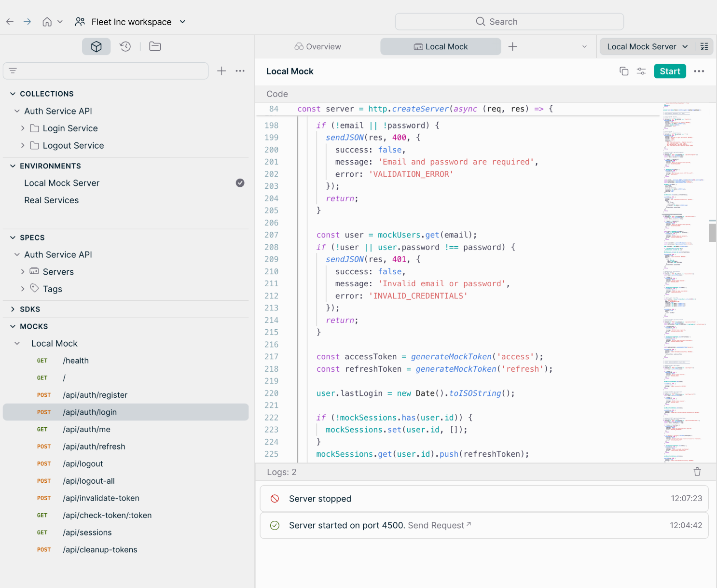The image size is (717, 588).
Task: Open environment variables via the variables icon
Action: [704, 46]
